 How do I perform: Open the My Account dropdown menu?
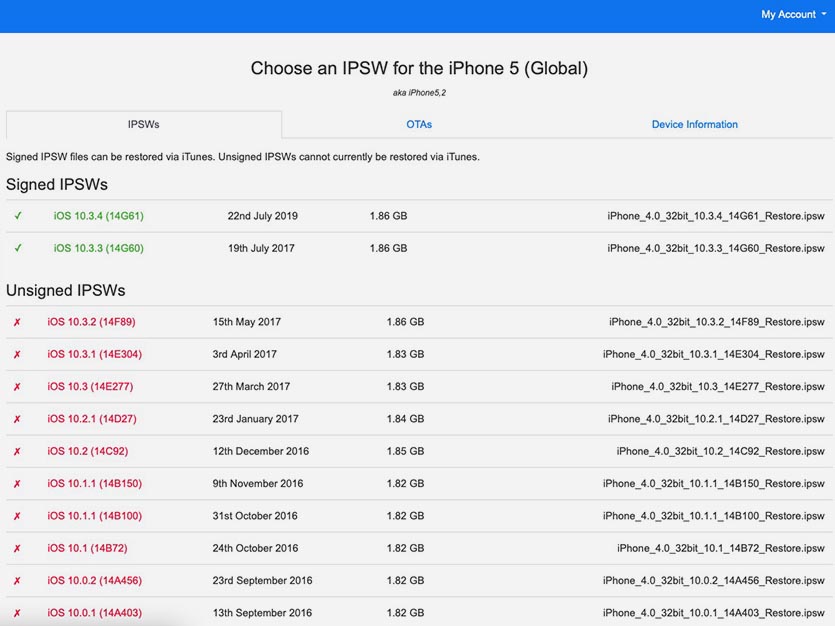click(794, 15)
